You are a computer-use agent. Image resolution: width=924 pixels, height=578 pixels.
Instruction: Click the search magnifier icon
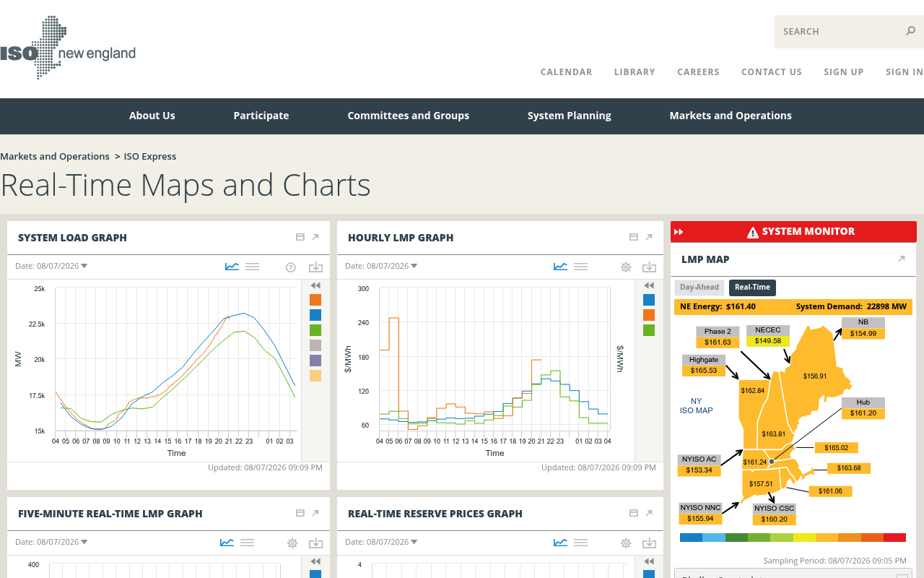910,31
